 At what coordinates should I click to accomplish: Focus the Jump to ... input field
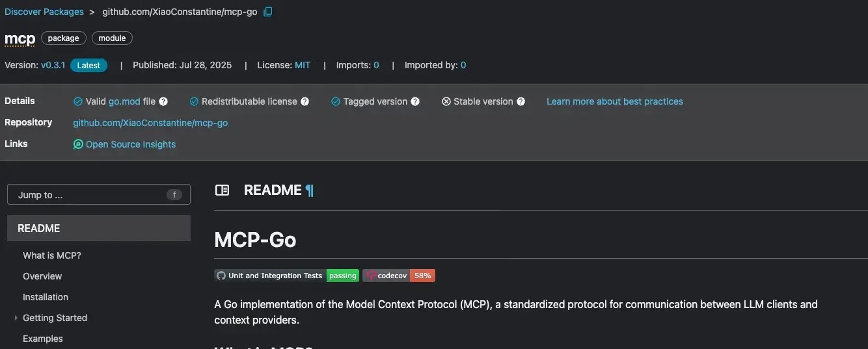[99, 194]
